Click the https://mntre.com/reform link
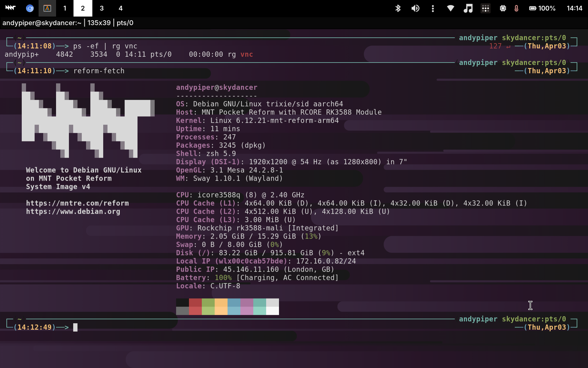 click(77, 203)
